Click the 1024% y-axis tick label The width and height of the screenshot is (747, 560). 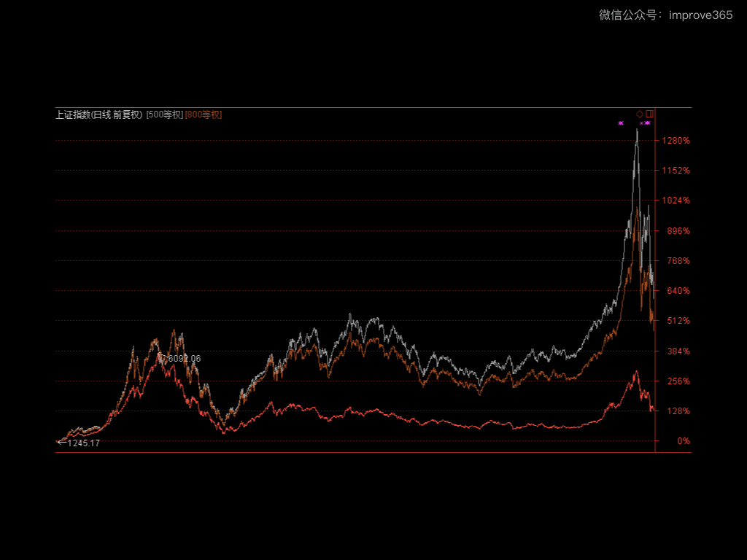click(676, 201)
